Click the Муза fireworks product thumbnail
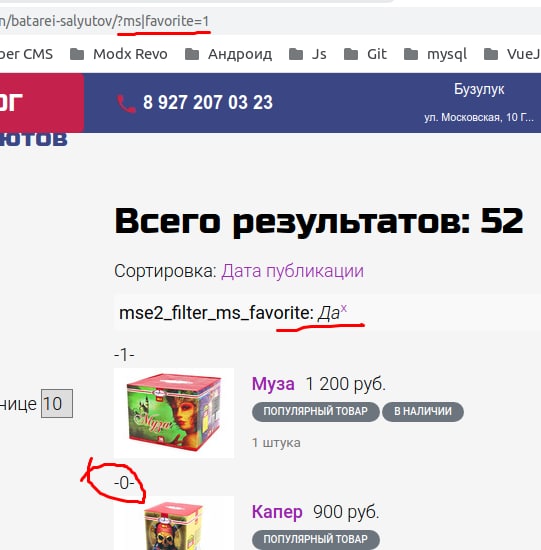The image size is (541, 550). pyautogui.click(x=174, y=413)
